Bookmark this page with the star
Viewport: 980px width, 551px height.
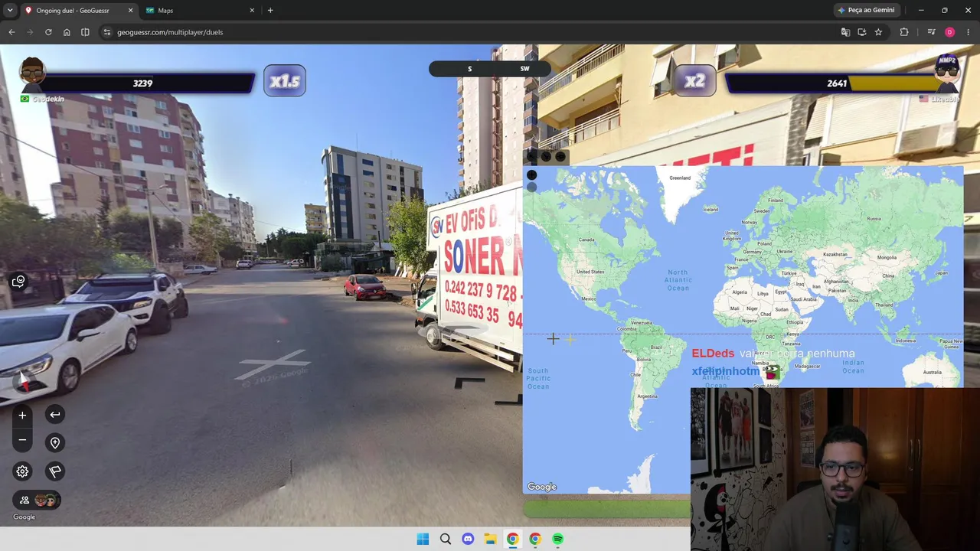coord(878,32)
